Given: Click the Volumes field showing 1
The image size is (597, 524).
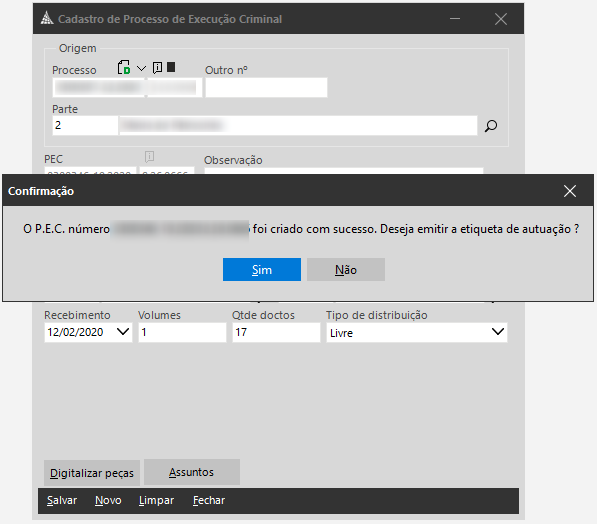Looking at the screenshot, I should 182,332.
